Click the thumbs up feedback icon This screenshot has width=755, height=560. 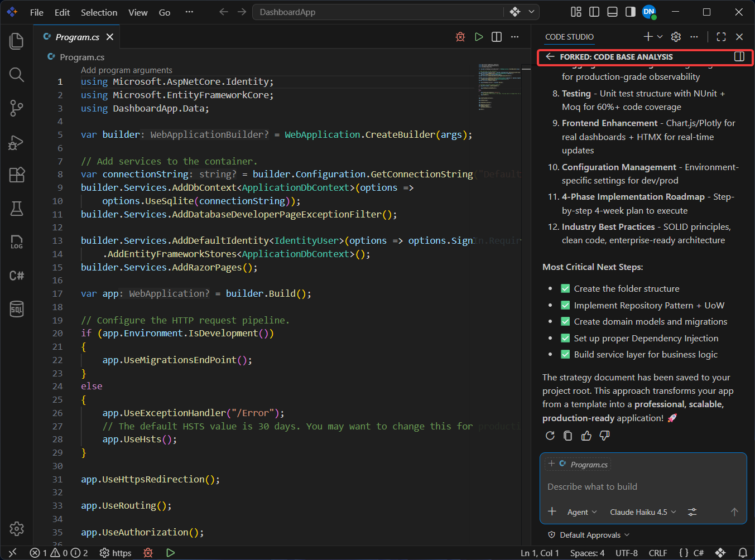pos(586,436)
